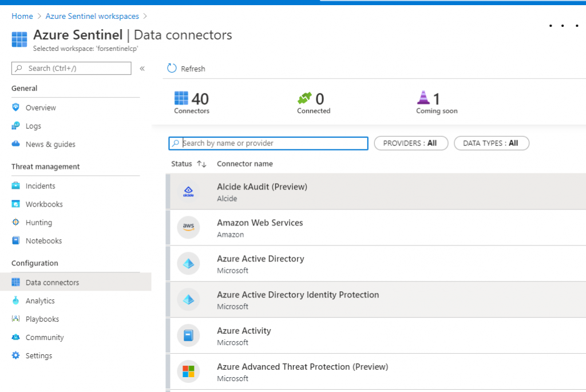Click the Data connectors grid icon
Image resolution: width=586 pixels, height=392 pixels.
(x=15, y=282)
